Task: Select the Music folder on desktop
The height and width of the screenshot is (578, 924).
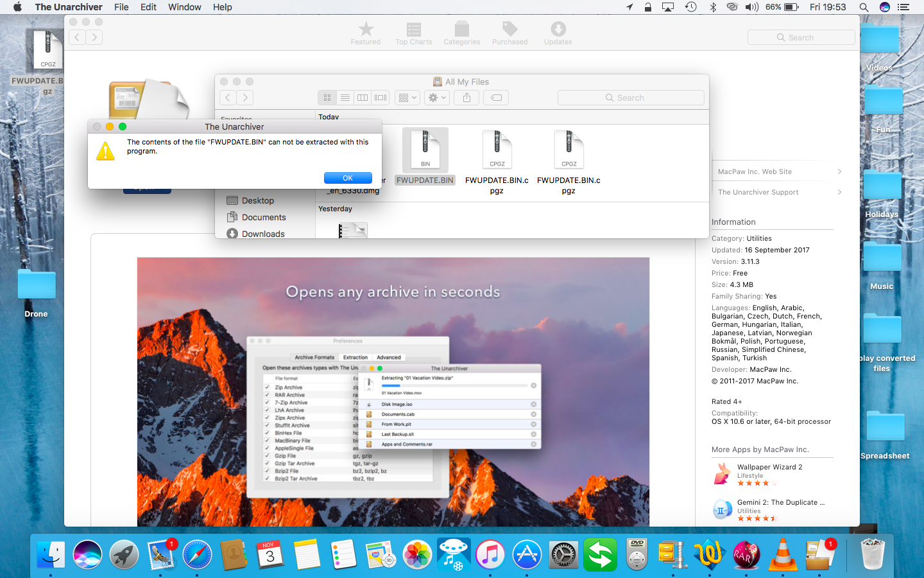Action: tap(882, 265)
